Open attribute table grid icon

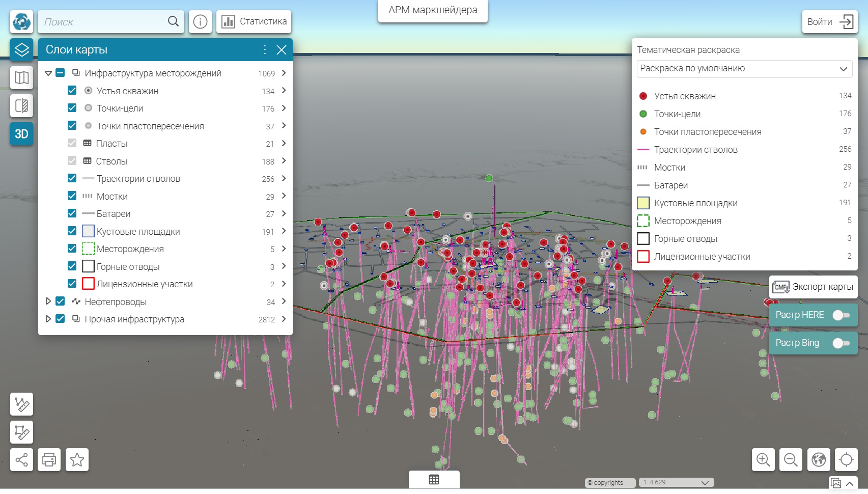tap(434, 480)
